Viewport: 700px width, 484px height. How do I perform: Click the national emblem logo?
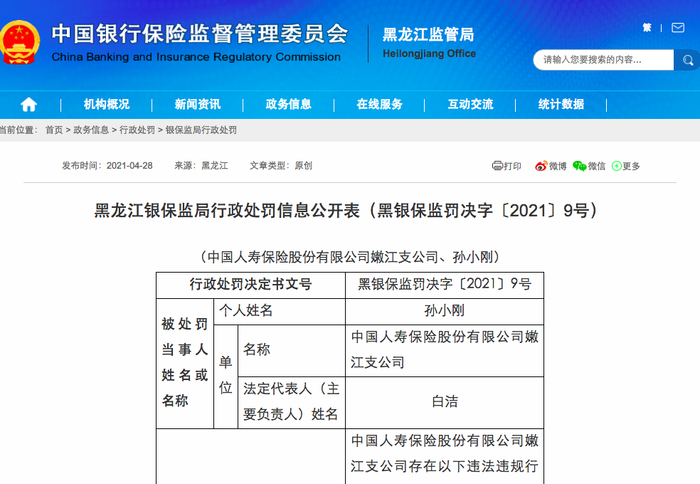coord(19,42)
